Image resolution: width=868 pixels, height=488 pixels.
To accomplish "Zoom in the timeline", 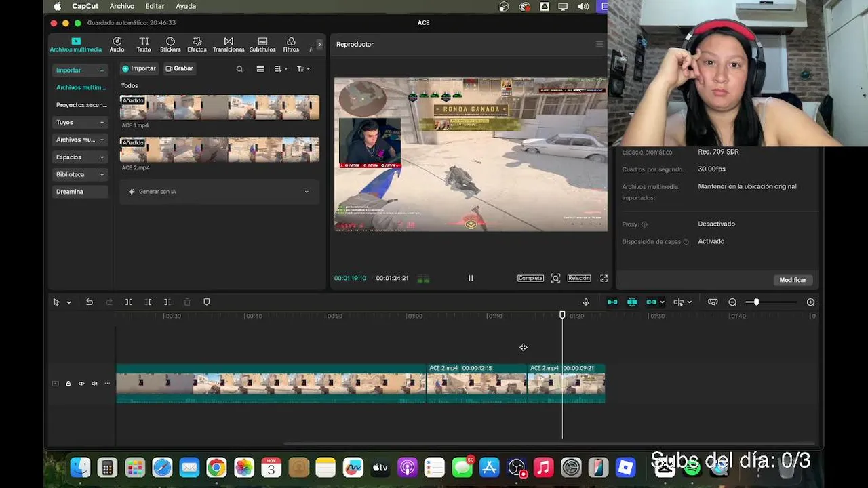I will tap(810, 302).
